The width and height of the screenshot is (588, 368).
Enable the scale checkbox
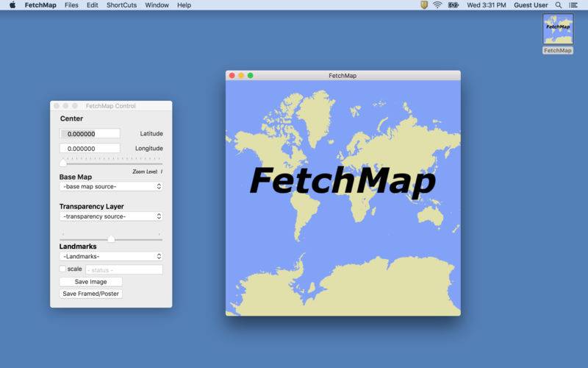coord(63,269)
